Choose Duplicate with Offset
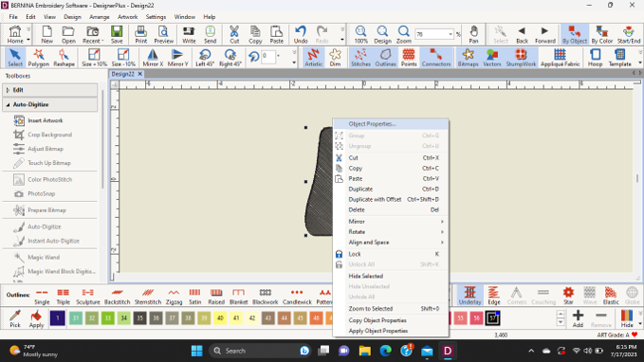This screenshot has width=644, height=362. [x=390, y=199]
